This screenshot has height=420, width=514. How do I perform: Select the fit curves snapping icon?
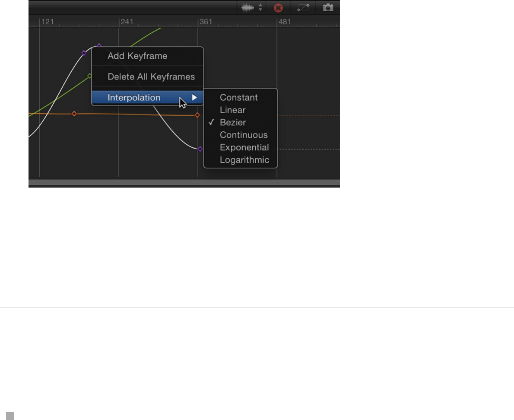303,7
